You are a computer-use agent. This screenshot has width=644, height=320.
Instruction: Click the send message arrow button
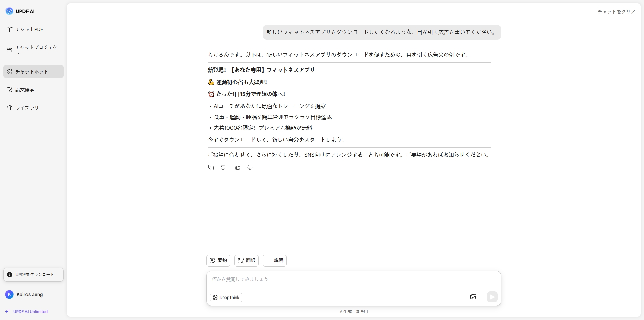[x=492, y=297]
